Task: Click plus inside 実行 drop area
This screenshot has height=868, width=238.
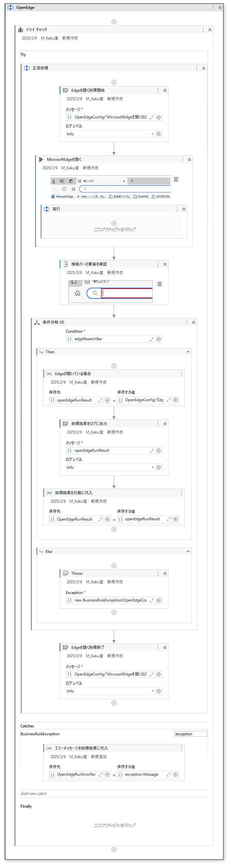Action: coord(114,223)
